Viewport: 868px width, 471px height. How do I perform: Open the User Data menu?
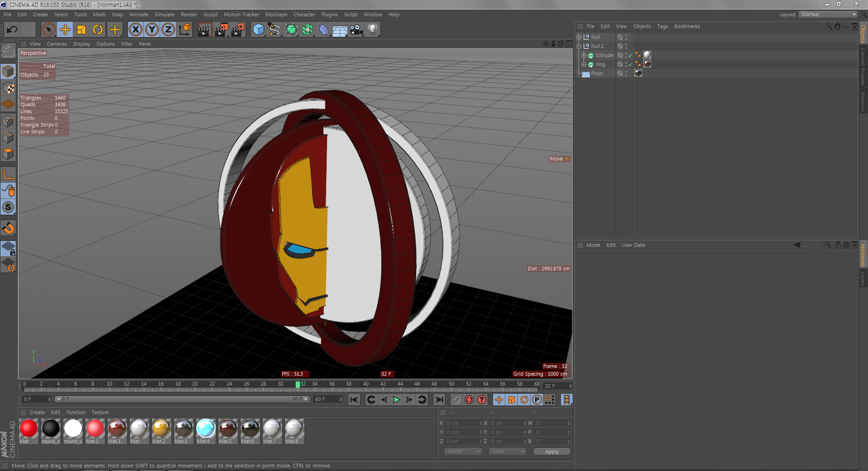point(633,245)
